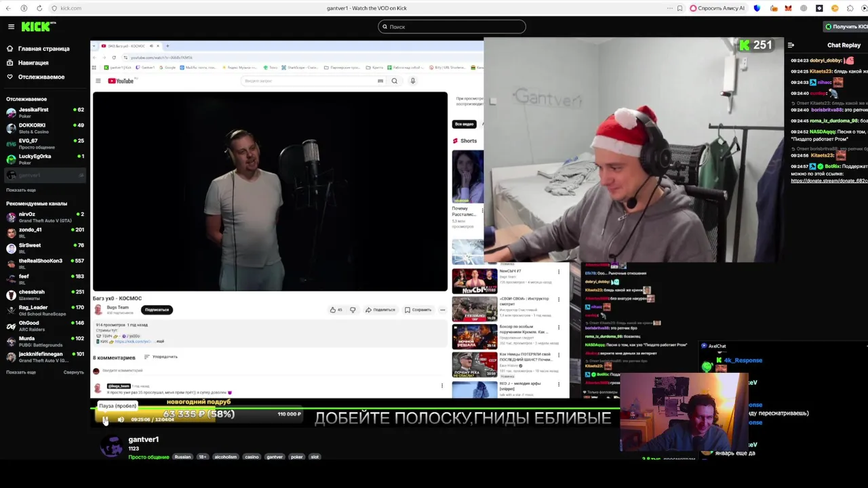
Task: Select the alcoholism tag
Action: click(x=226, y=457)
